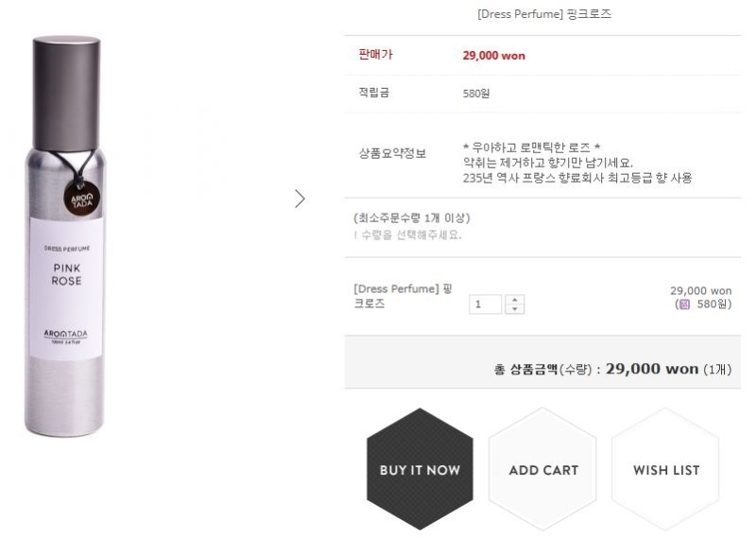Click the quantity input field
This screenshot has height=538, width=756.
(487, 304)
